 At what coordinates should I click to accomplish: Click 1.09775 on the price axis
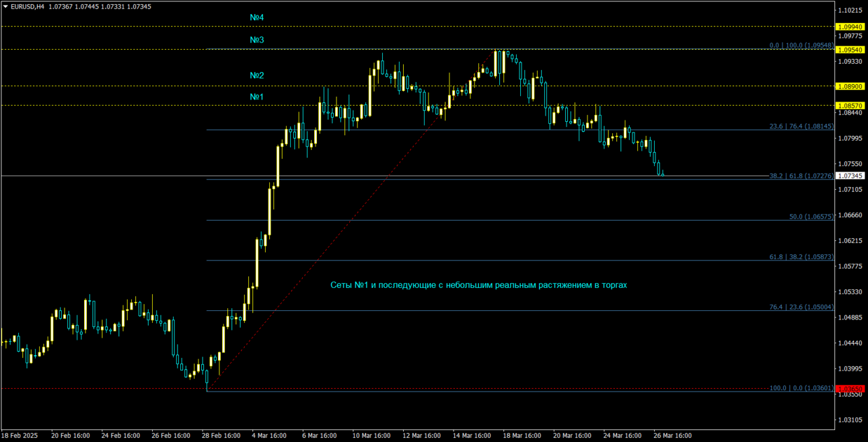[x=851, y=36]
